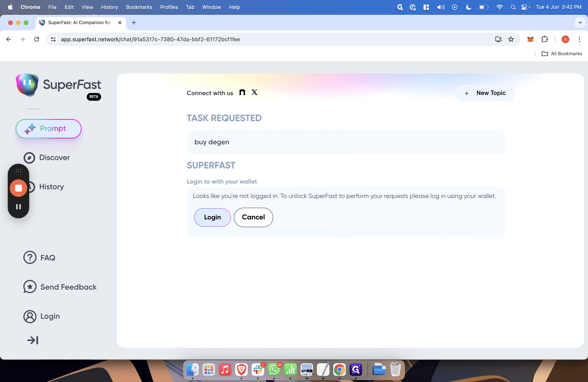Open the Bookmarks menu in menu bar

139,7
